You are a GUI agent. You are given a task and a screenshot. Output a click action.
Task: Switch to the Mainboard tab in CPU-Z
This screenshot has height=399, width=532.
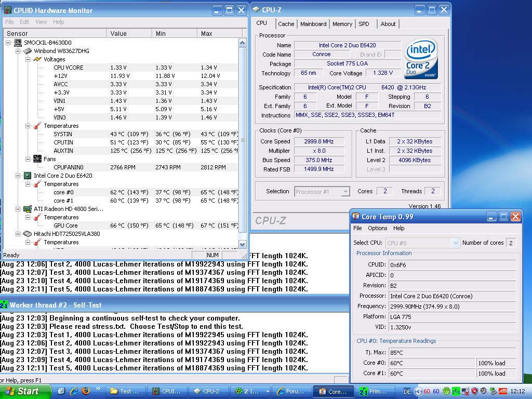click(x=313, y=24)
